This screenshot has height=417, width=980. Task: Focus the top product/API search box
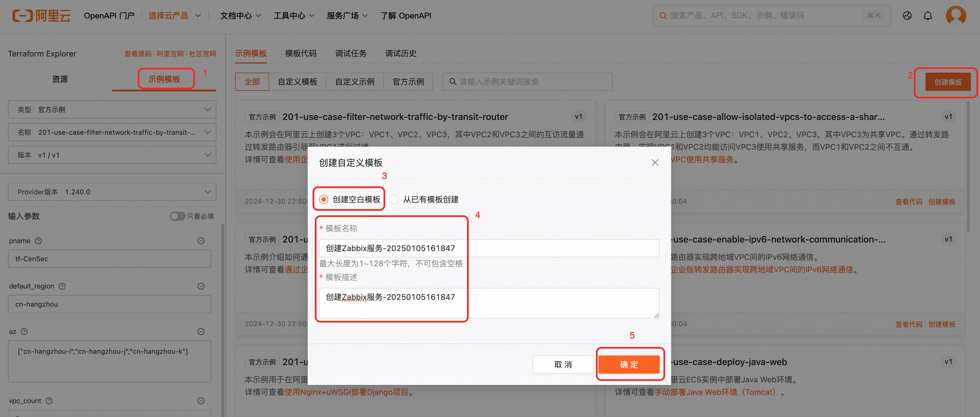point(772,16)
